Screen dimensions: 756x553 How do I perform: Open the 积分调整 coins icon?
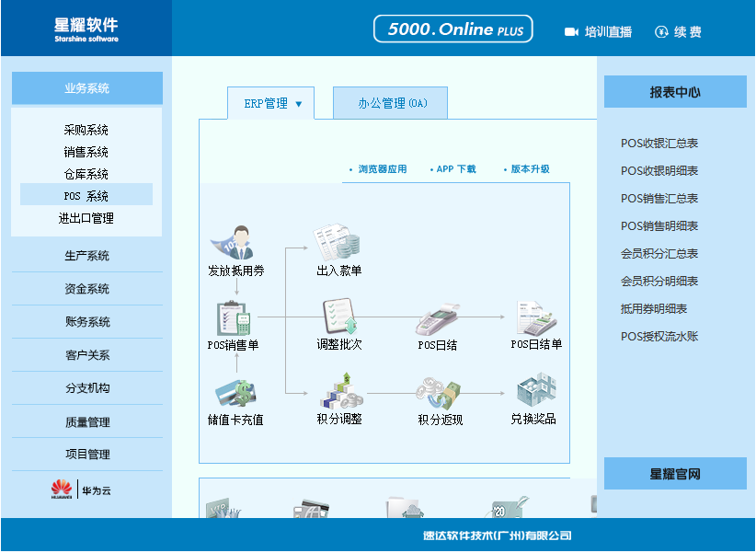341,390
